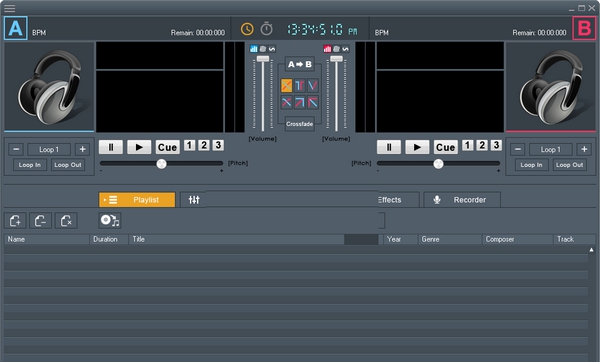Image resolution: width=600 pixels, height=362 pixels.
Task: Click the disc and music note icon
Action: pyautogui.click(x=110, y=221)
